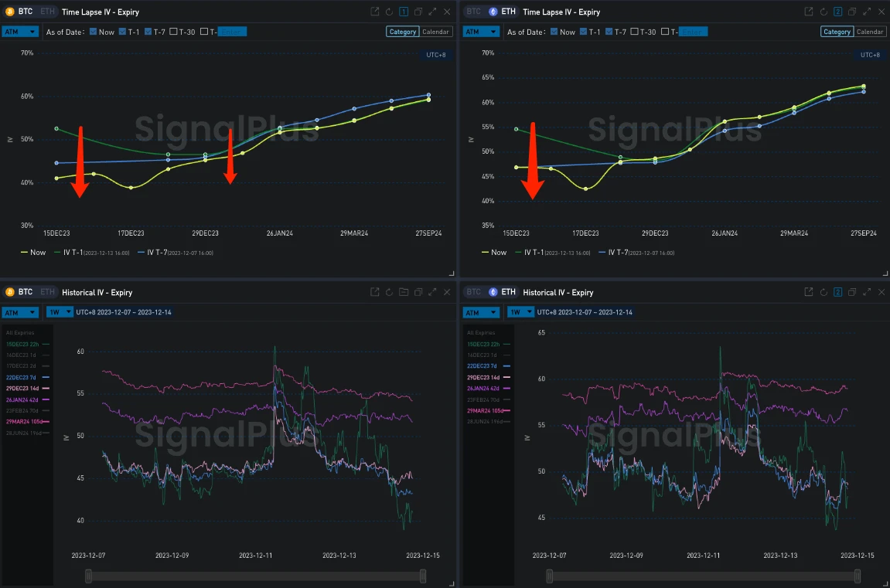Click left handle of BTC Historical IV range slider
The width and height of the screenshot is (890, 588).
tap(89, 576)
